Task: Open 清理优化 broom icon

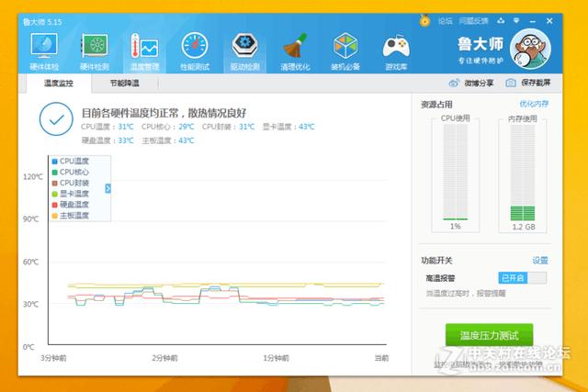Action: click(x=295, y=46)
